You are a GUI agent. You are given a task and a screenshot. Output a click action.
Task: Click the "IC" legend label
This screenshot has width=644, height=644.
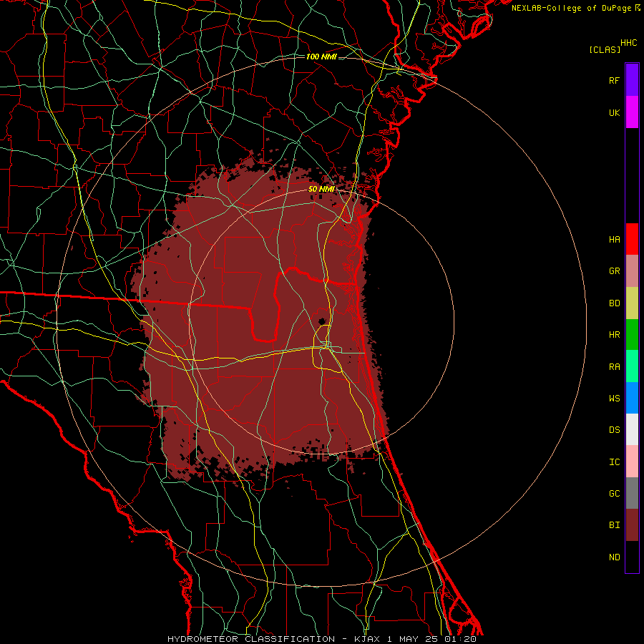614,462
